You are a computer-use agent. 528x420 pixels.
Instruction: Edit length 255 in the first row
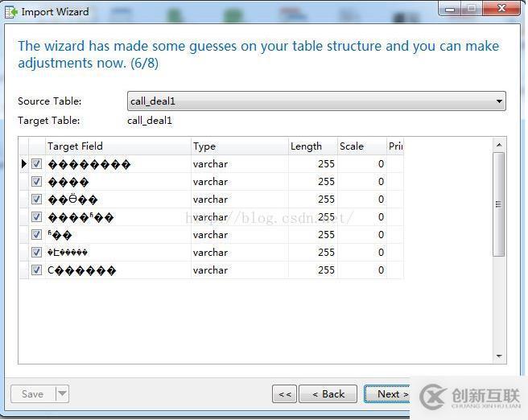pos(313,164)
